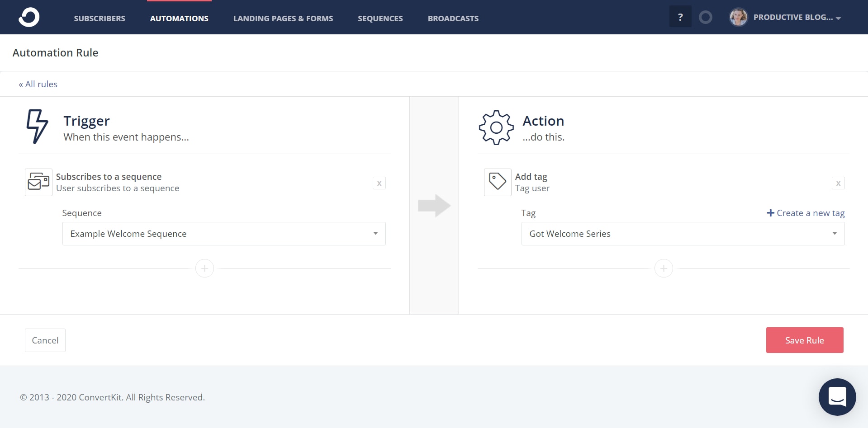The height and width of the screenshot is (428, 868).
Task: Click the user profile avatar picture
Action: [738, 17]
